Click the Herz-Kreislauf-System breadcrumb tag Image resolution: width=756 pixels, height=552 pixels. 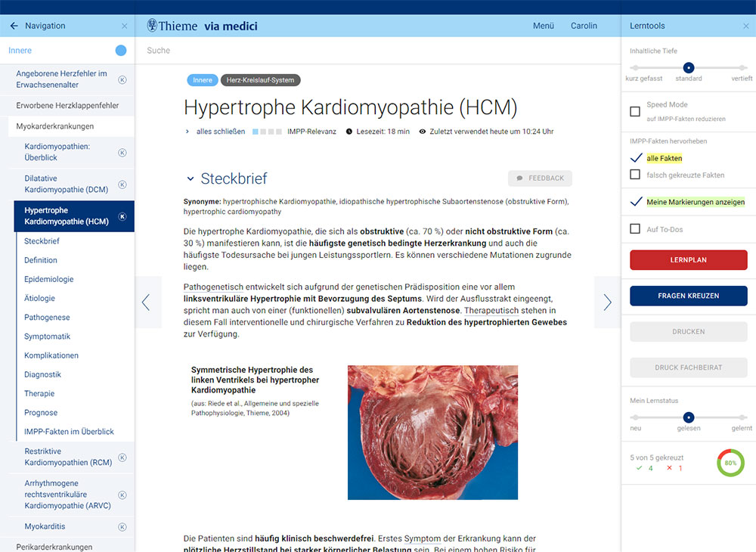pyautogui.click(x=260, y=80)
